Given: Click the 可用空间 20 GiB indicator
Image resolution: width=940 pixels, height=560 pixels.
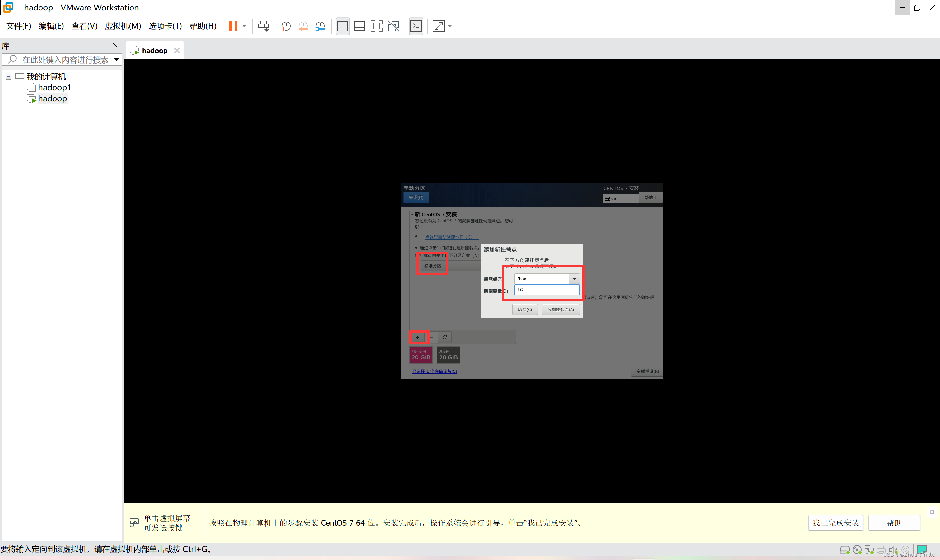Looking at the screenshot, I should click(421, 355).
